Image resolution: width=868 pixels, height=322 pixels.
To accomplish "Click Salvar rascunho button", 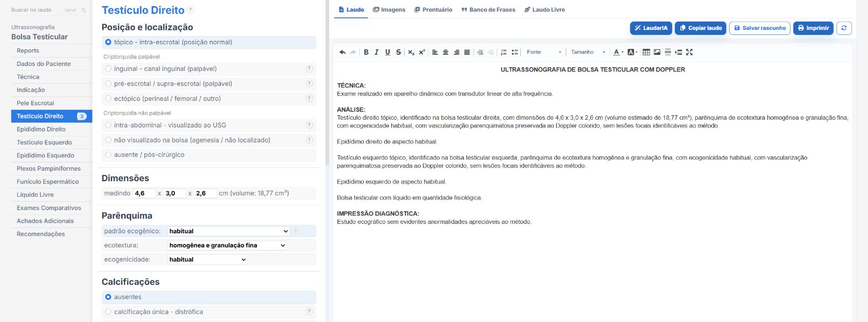I will coord(759,28).
